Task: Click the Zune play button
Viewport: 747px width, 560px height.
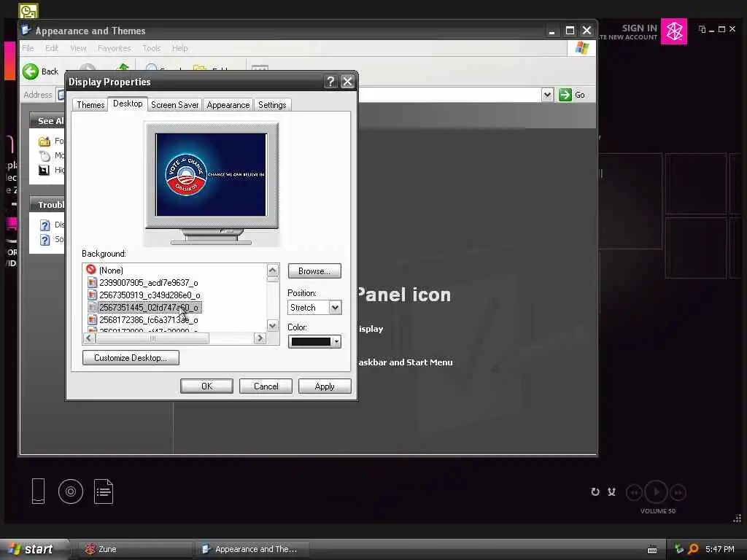Action: (x=656, y=492)
